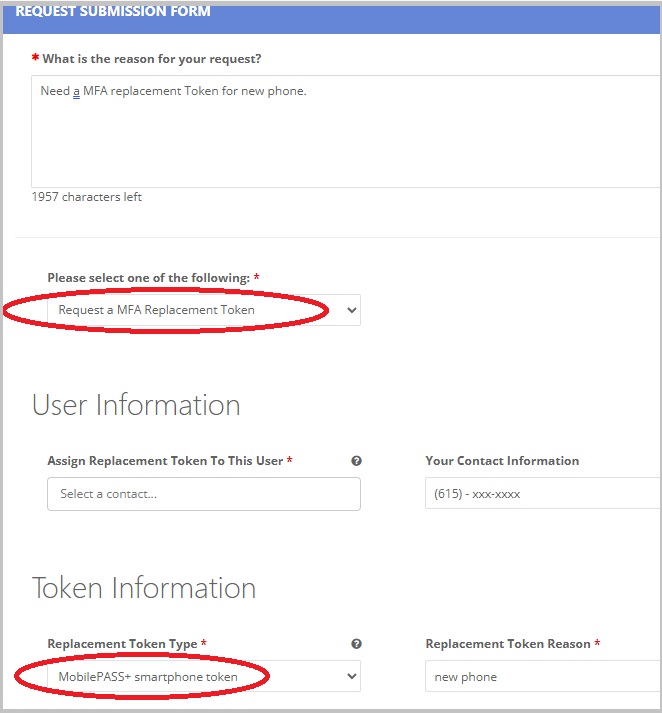Click the User Information section heading
This screenshot has width=662, height=713.
[x=136, y=405]
